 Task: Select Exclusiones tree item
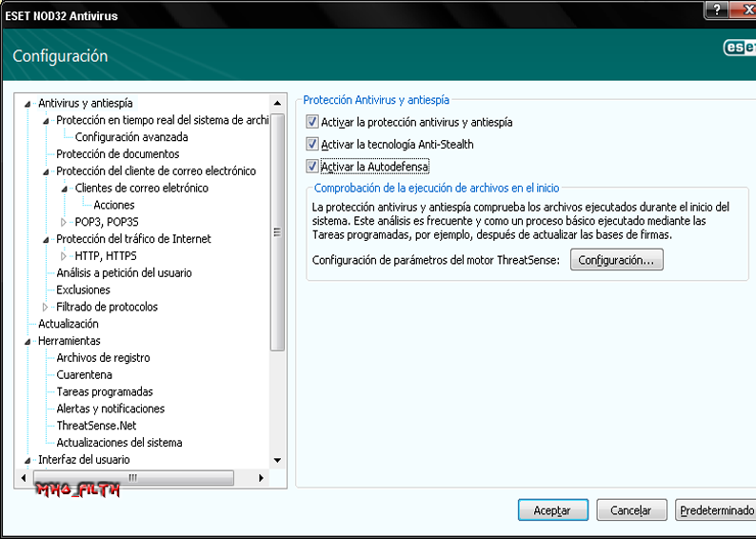(83, 289)
